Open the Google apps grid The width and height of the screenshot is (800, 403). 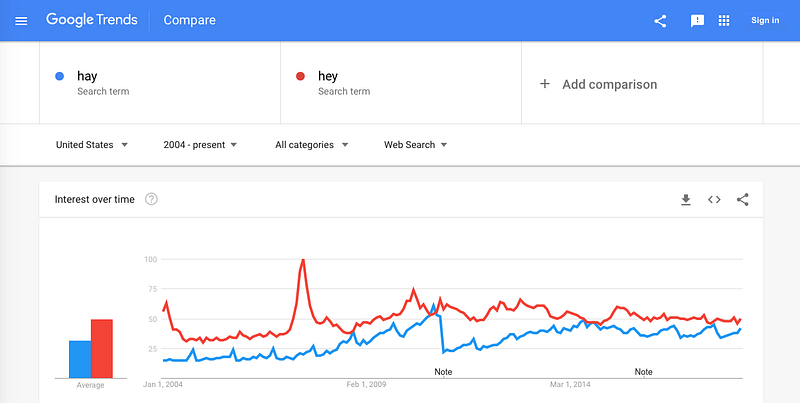click(x=724, y=20)
